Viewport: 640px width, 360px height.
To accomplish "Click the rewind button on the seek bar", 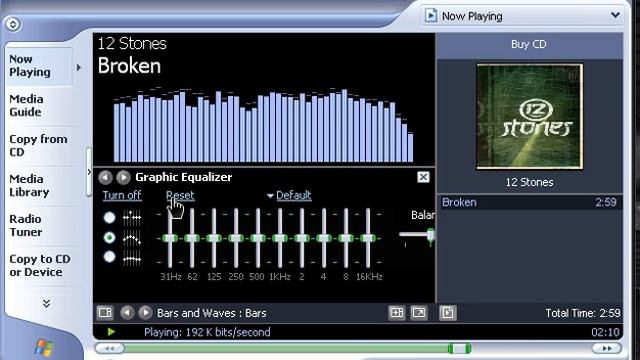I will click(x=109, y=349).
